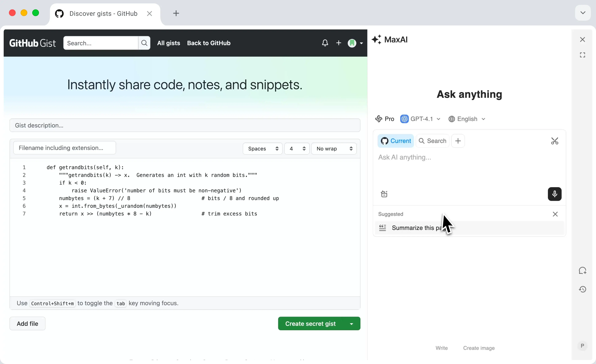The height and width of the screenshot is (364, 596).
Task: Open GitHub Gist logo home link
Action: point(32,43)
